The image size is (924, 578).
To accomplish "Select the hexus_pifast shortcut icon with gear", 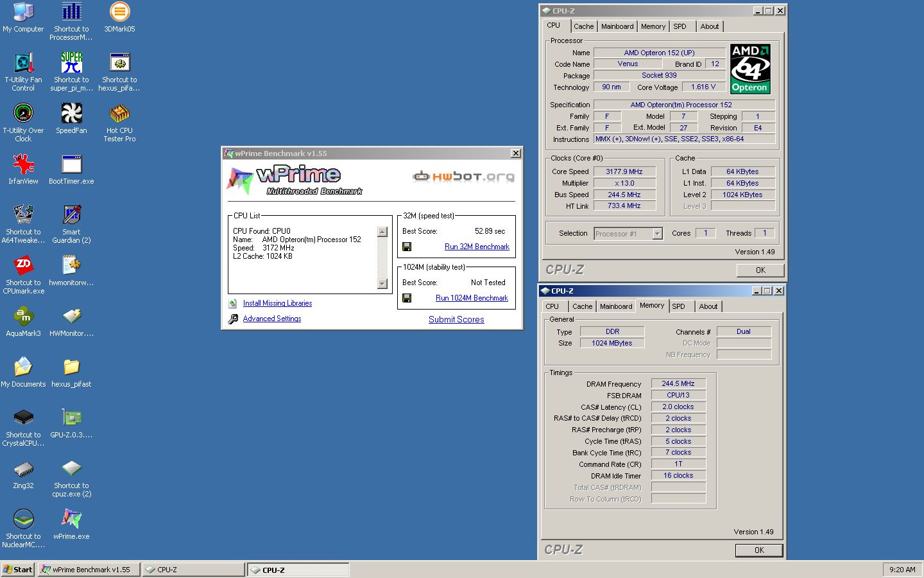I will (119, 62).
